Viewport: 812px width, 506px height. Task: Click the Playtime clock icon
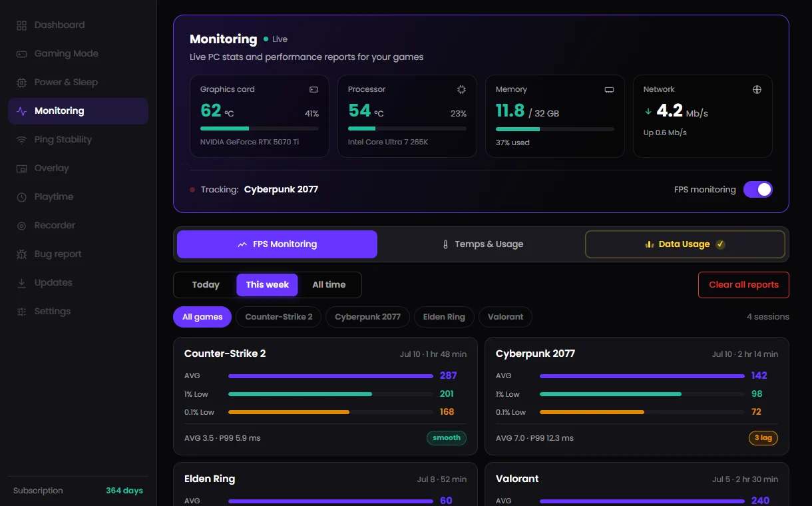pos(22,197)
